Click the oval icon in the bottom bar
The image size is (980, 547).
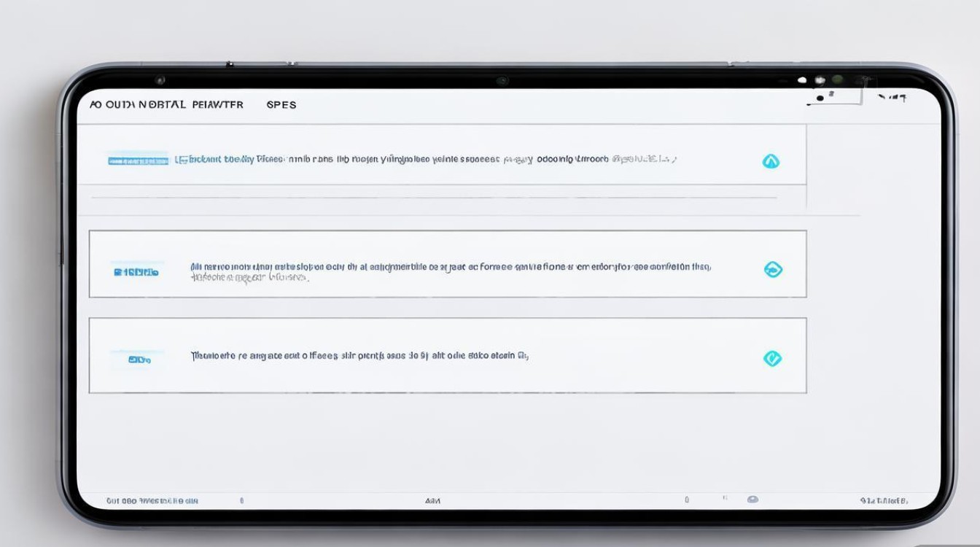coord(752,500)
